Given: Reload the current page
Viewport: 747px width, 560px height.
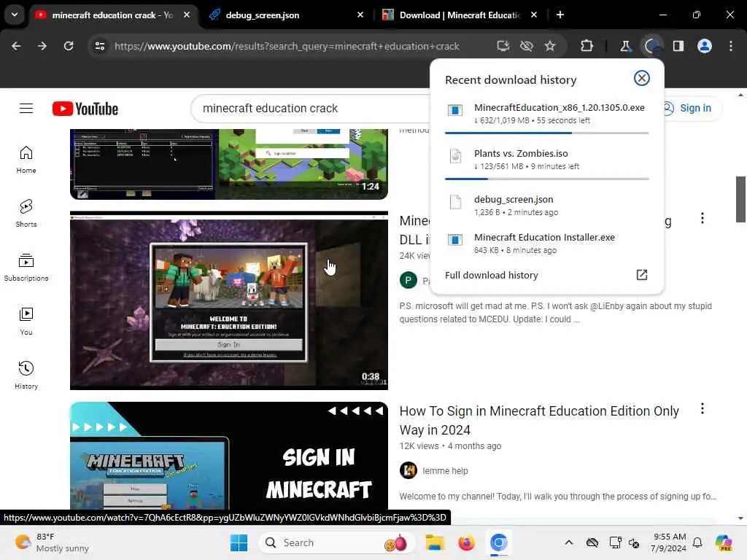Looking at the screenshot, I should [69, 46].
